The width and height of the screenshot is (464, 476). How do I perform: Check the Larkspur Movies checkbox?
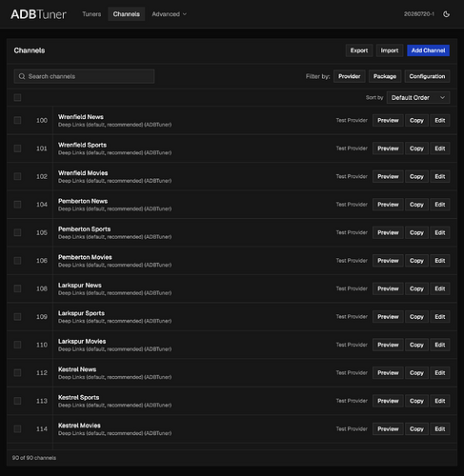point(17,345)
